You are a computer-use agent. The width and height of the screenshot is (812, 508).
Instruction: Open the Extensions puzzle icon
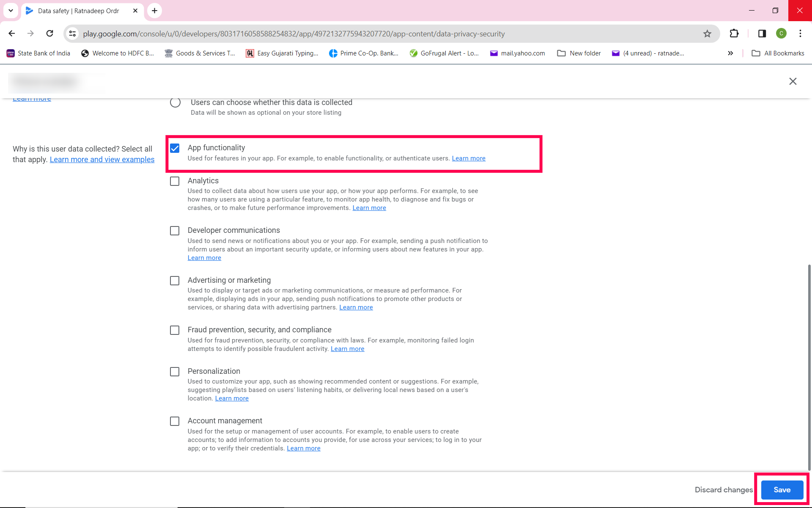tap(734, 33)
